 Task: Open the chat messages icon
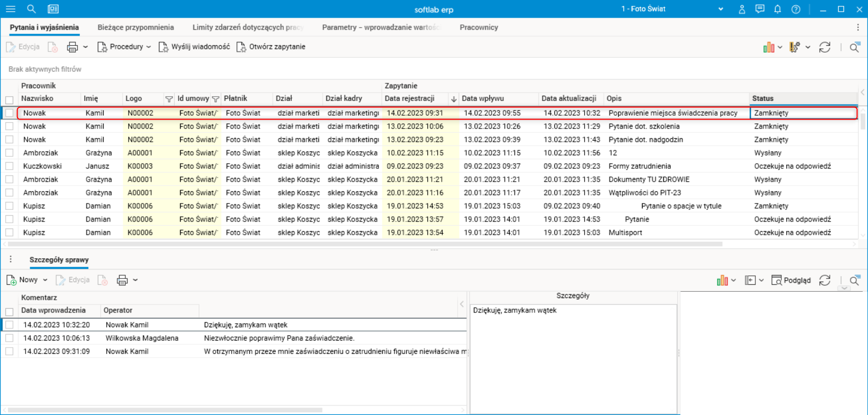[x=760, y=9]
